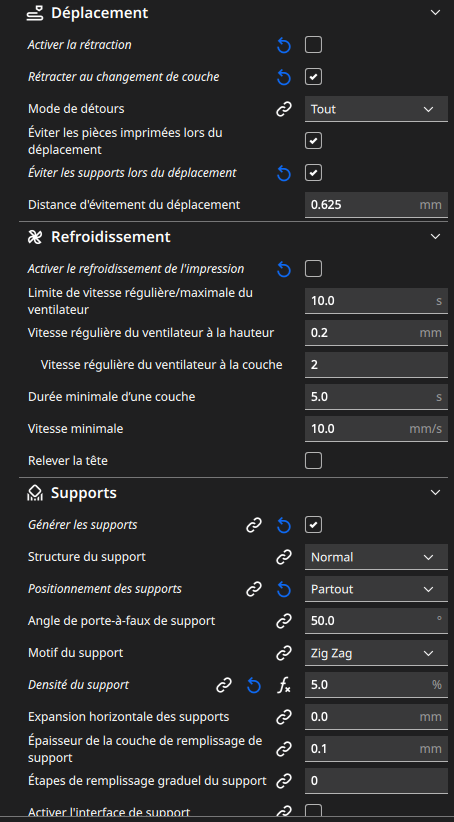The width and height of the screenshot is (454, 822).
Task: Collapse the Refroidissement section with its chevron
Action: pyautogui.click(x=435, y=237)
